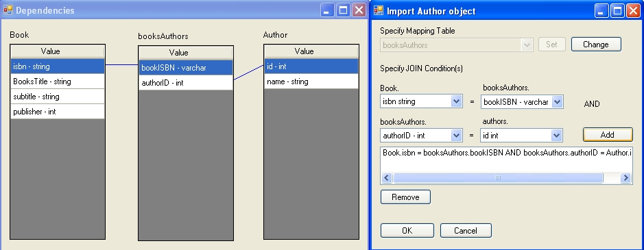
Task: Select BooksTitle - string row in Book list
Action: [x=58, y=82]
